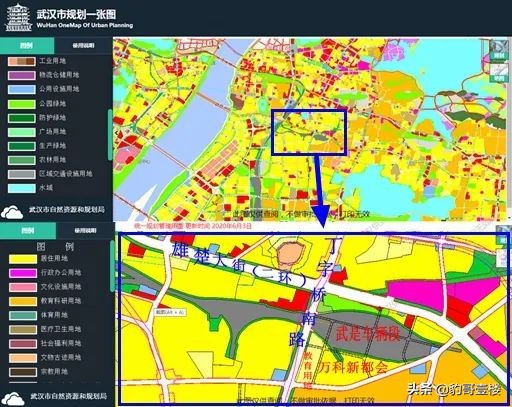Click the scrollbar thumb beside 工业用地 legend list
The image size is (512, 407).
pyautogui.click(x=110, y=135)
